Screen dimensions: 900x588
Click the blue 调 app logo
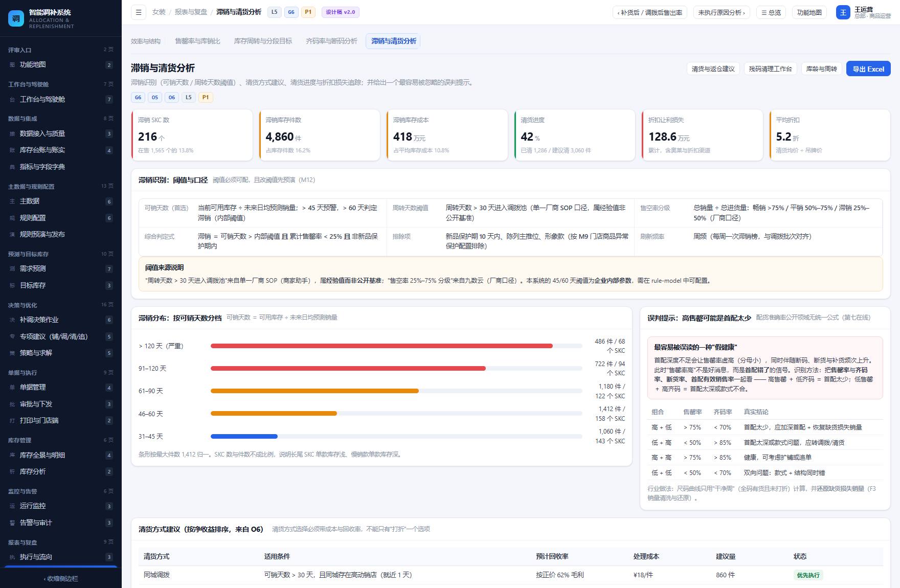[x=16, y=18]
